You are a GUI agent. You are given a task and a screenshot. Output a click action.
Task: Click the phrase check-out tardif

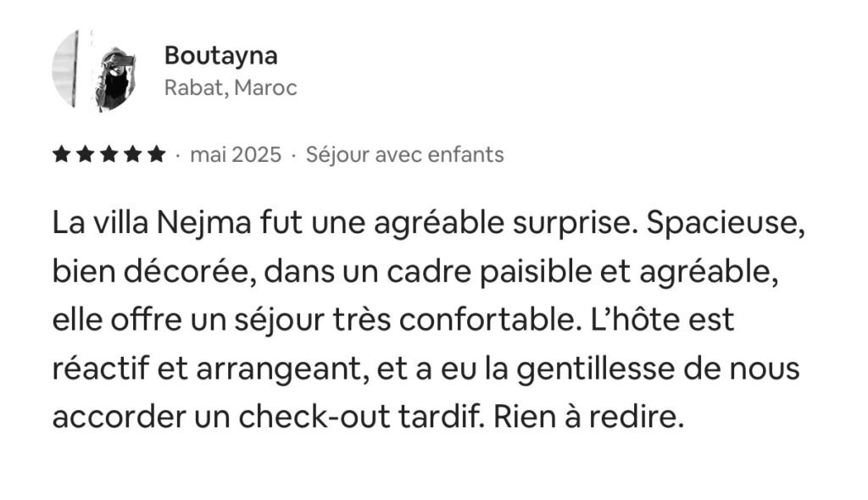coord(376,418)
